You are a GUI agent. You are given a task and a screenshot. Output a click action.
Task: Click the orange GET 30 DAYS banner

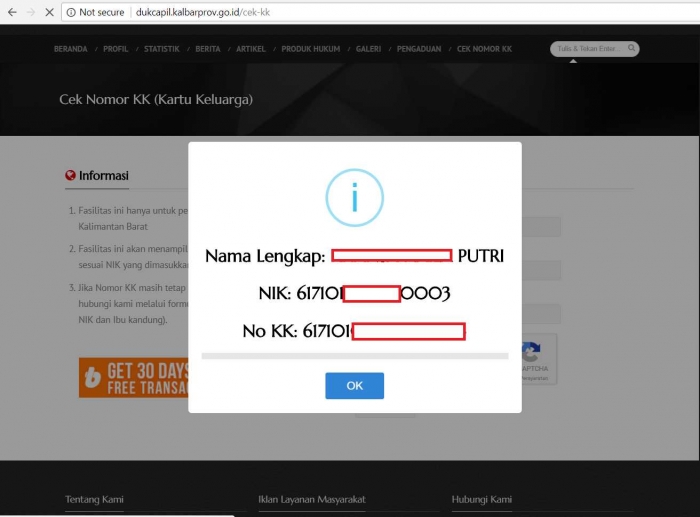(x=134, y=377)
